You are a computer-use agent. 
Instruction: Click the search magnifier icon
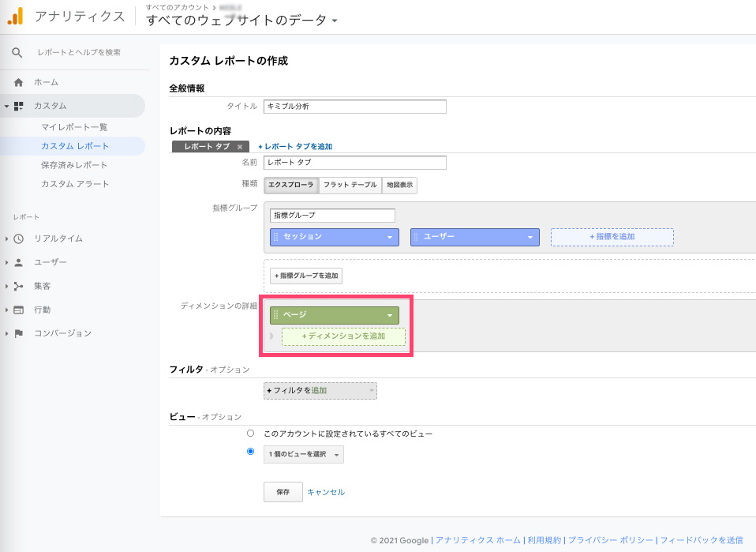(17, 53)
